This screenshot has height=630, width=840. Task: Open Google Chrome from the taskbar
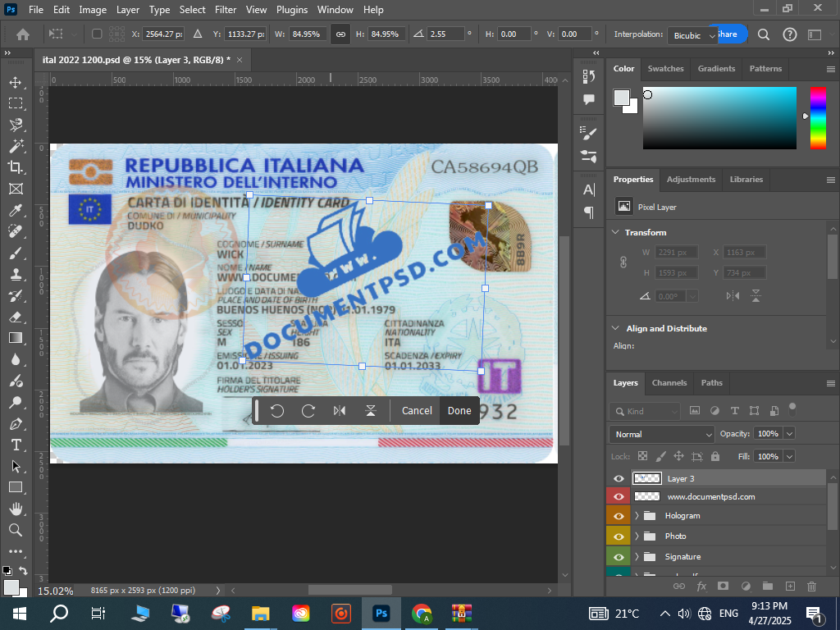[x=421, y=614]
